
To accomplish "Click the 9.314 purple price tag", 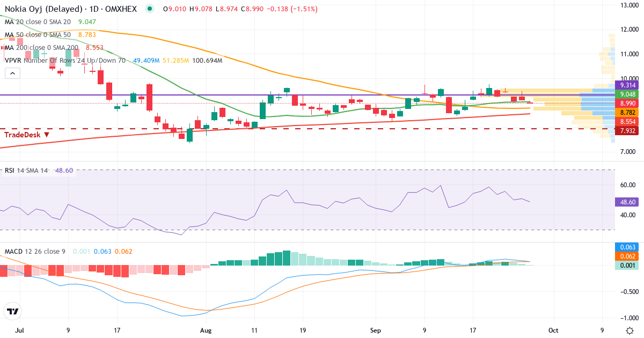I will (x=627, y=85).
